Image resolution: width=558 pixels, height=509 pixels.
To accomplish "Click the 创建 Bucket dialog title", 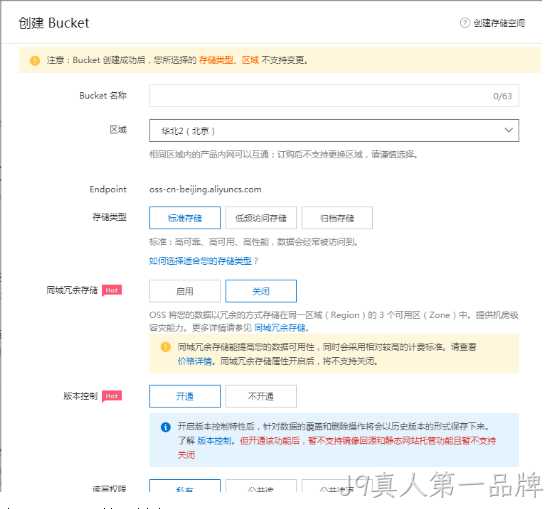I will coord(54,23).
